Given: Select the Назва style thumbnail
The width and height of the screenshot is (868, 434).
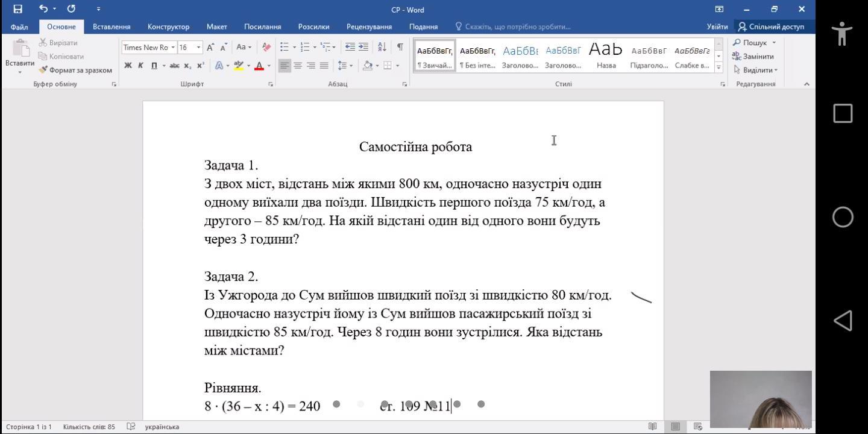Looking at the screenshot, I should [606, 56].
